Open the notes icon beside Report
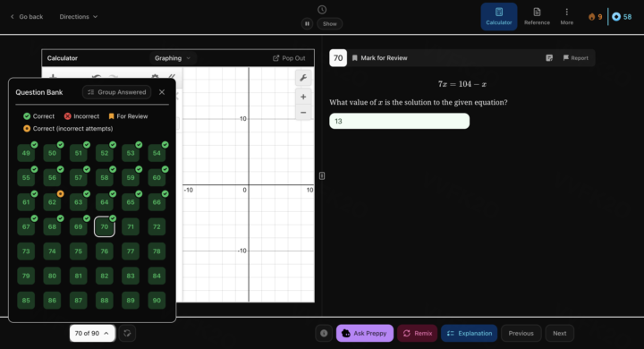644x349 pixels. pos(549,58)
